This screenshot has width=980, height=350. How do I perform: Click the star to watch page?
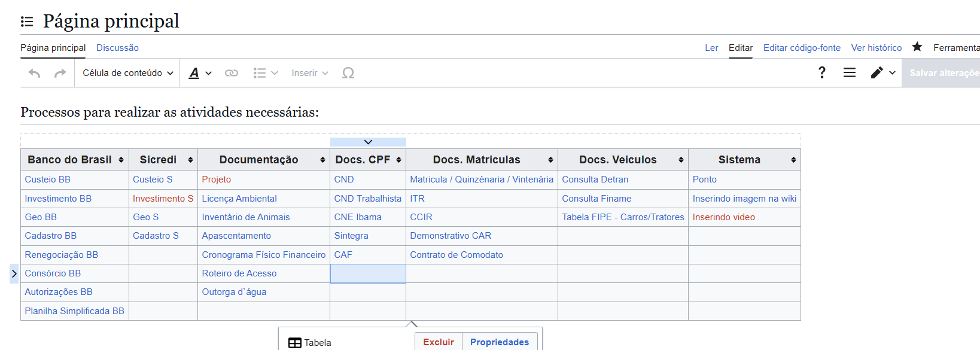coord(917,47)
